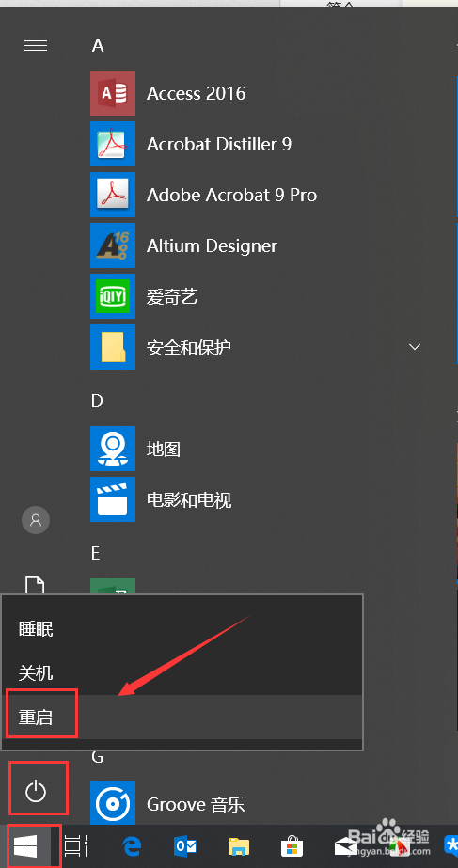Viewport: 458px width, 868px height.
Task: Launch Acrobat Distiller 9 icon
Action: pyautogui.click(x=113, y=144)
